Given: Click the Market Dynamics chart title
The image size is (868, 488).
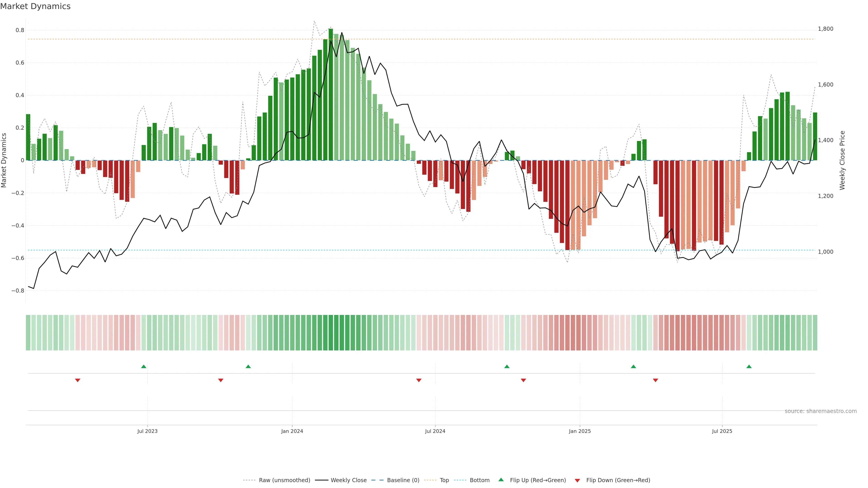Looking at the screenshot, I should coord(35,6).
